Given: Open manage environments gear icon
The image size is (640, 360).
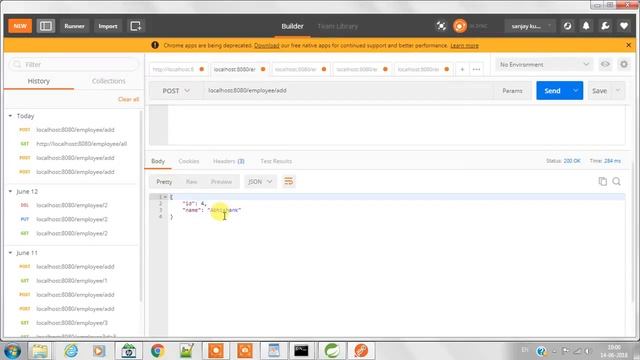Looking at the screenshot, I should point(624,64).
